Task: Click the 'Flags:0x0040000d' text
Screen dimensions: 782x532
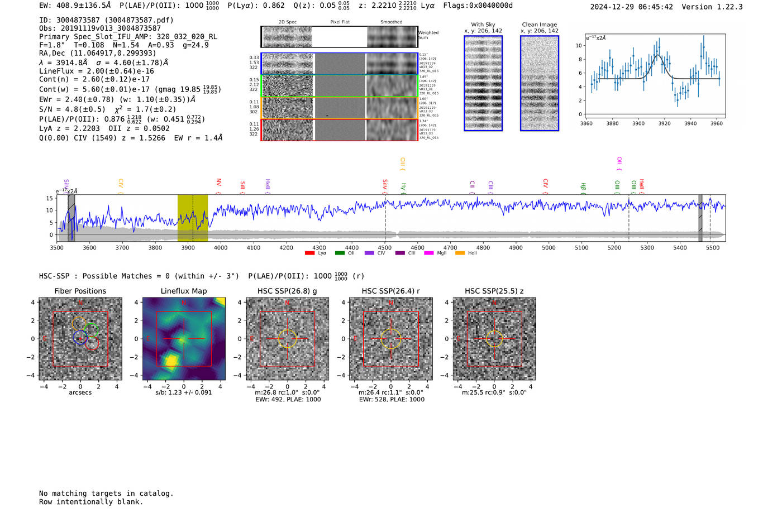Action: (x=478, y=6)
